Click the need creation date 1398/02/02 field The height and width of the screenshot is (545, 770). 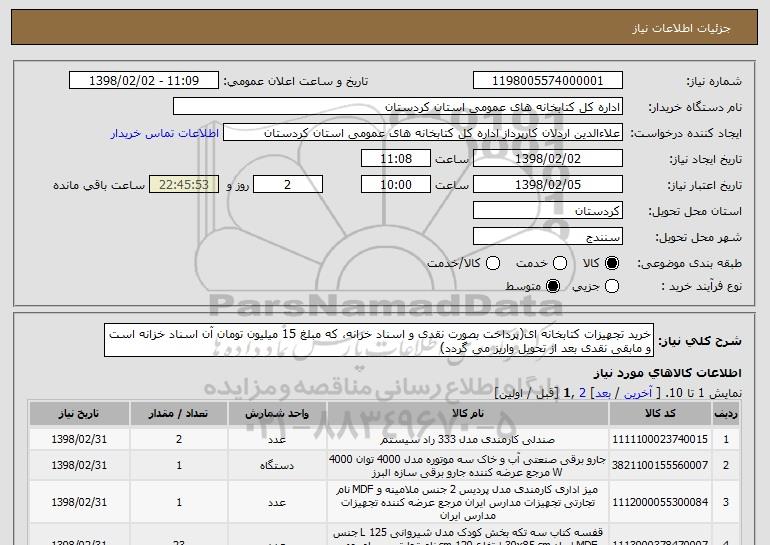click(x=548, y=159)
